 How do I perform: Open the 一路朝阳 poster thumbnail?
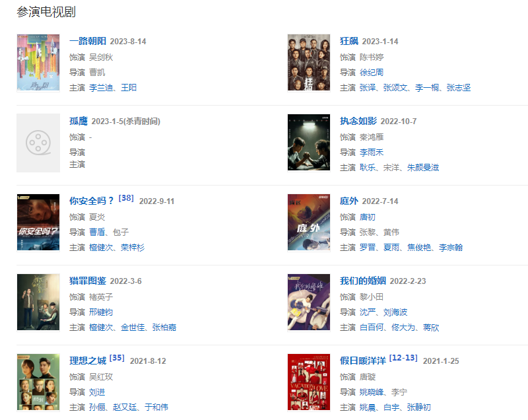[38, 63]
